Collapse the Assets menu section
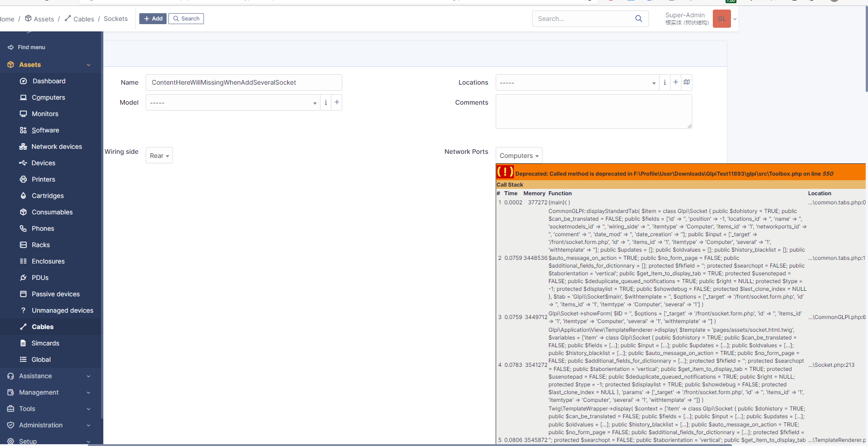 coord(88,65)
